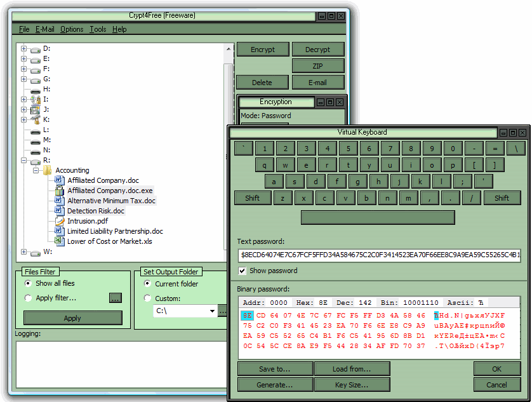The height and width of the screenshot is (402, 532).
Task: Click the Decrypt button
Action: (318, 50)
